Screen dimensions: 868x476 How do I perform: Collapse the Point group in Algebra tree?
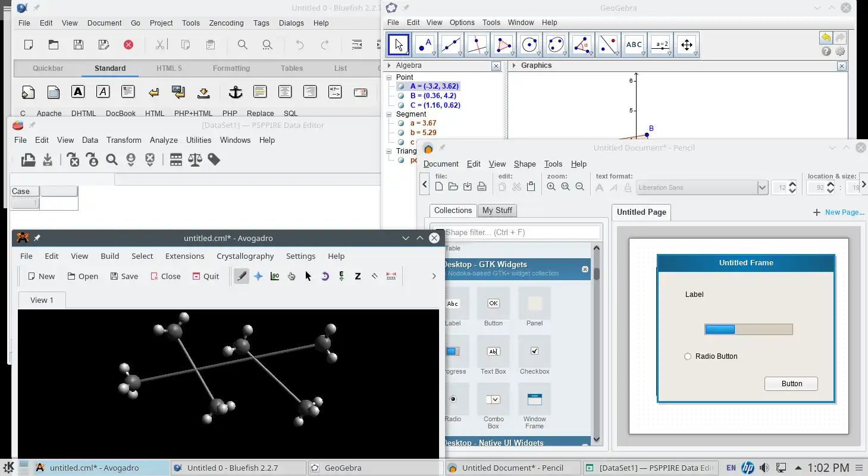click(x=389, y=77)
